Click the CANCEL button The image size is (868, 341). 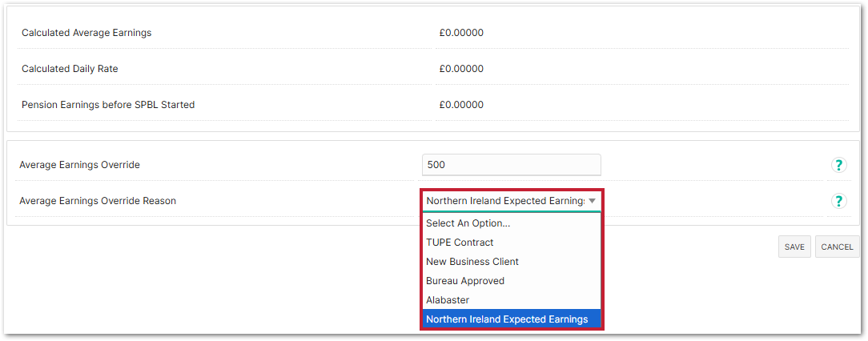coord(837,247)
